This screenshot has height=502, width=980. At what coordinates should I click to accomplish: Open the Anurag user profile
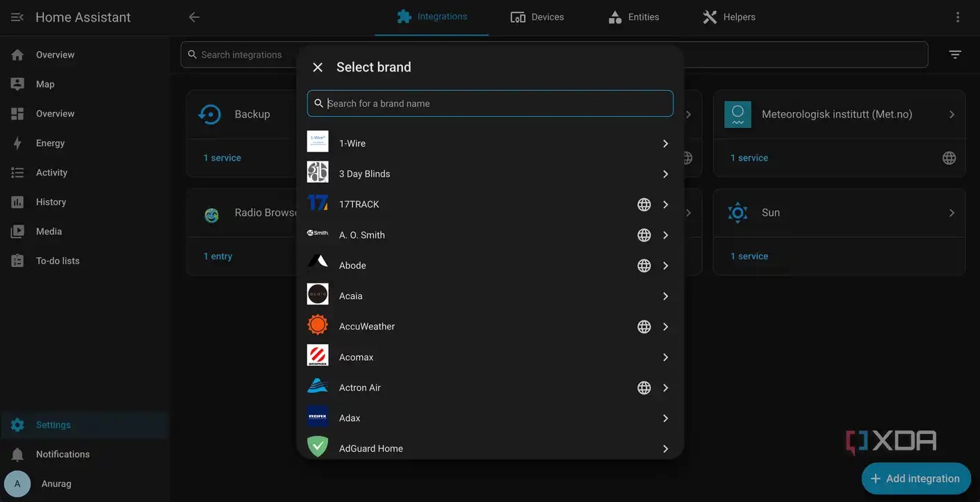pyautogui.click(x=85, y=484)
